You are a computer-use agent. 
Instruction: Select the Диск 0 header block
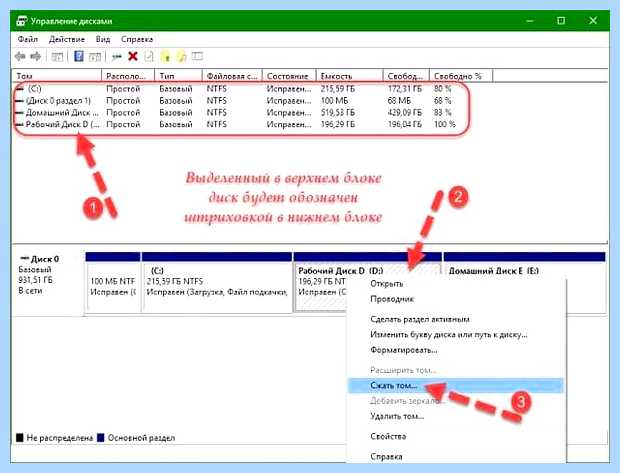pos(48,282)
